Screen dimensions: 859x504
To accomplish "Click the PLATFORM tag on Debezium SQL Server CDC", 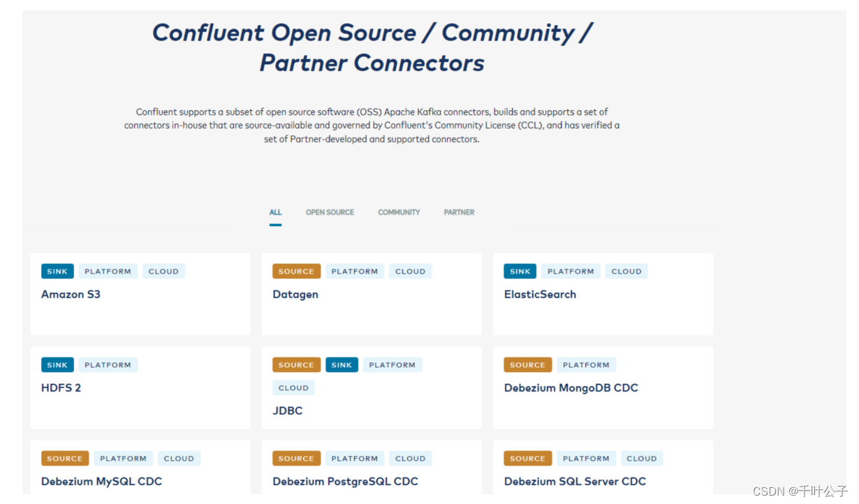I will pyautogui.click(x=586, y=459).
